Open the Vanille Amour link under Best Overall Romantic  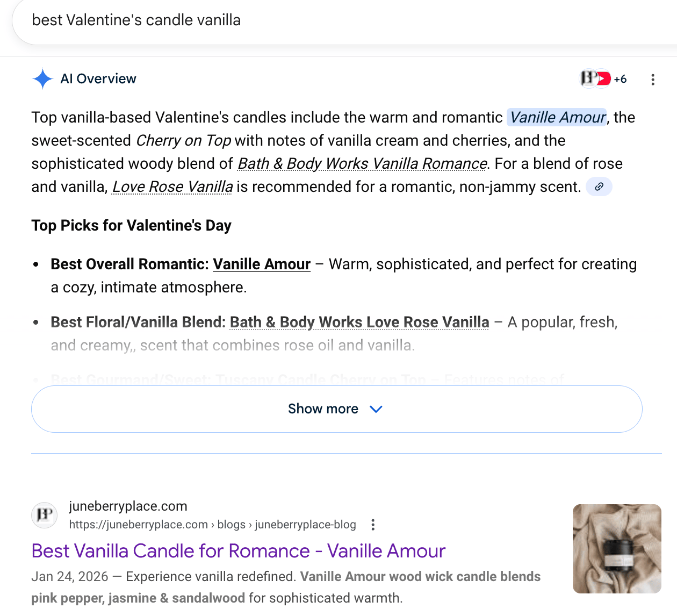tap(262, 264)
